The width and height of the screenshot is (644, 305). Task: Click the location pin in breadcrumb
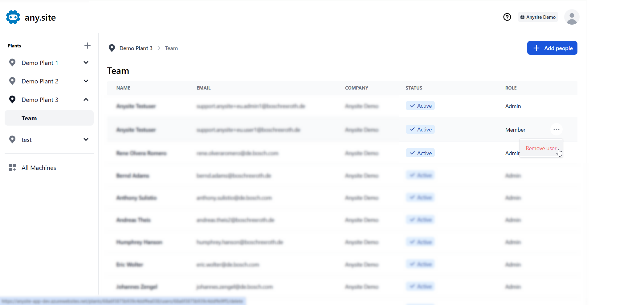pyautogui.click(x=112, y=48)
